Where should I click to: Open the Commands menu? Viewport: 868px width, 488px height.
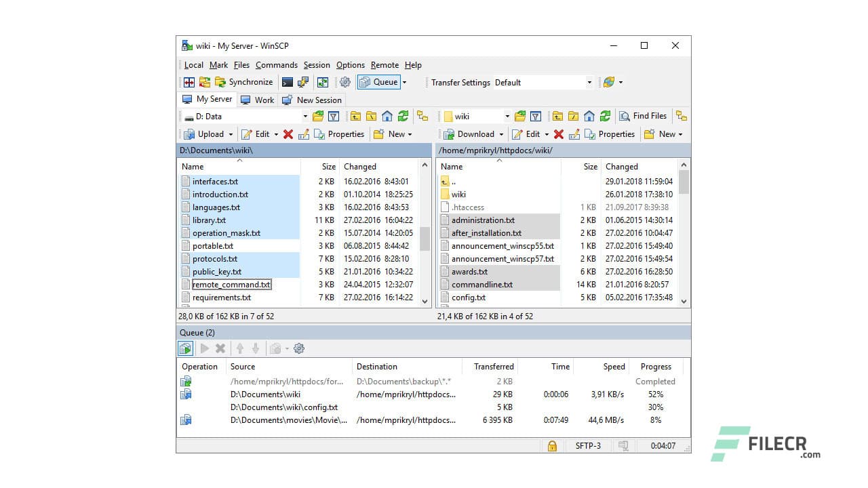pyautogui.click(x=276, y=65)
